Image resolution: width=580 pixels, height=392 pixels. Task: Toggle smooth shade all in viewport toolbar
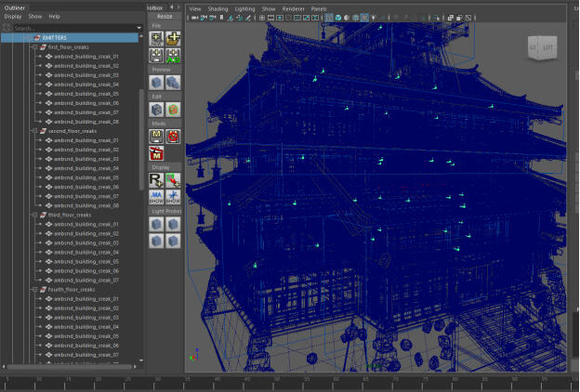(336, 18)
